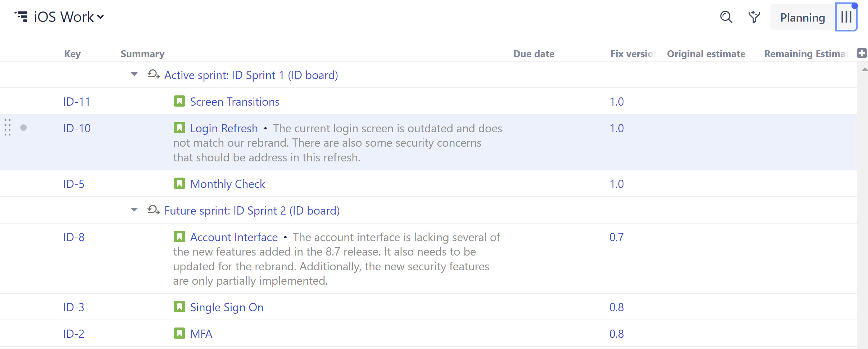Collapse the Active sprint ID Sprint 1 group
868x349 pixels.
click(x=134, y=74)
